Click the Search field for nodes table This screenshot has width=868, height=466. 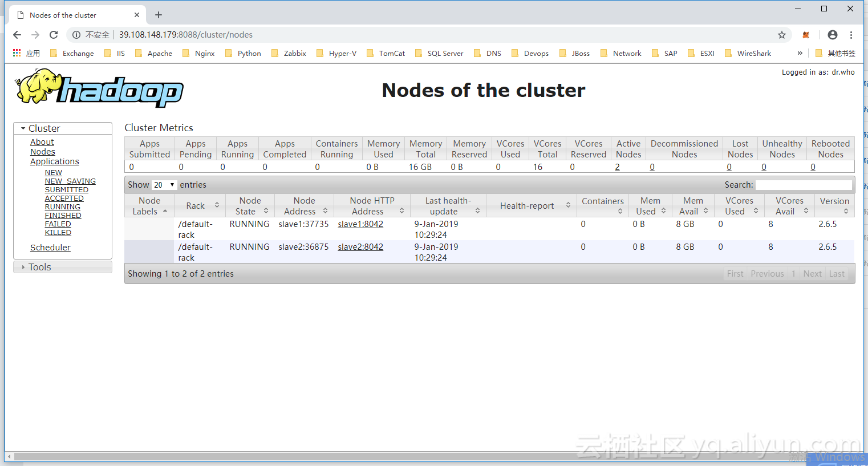804,185
